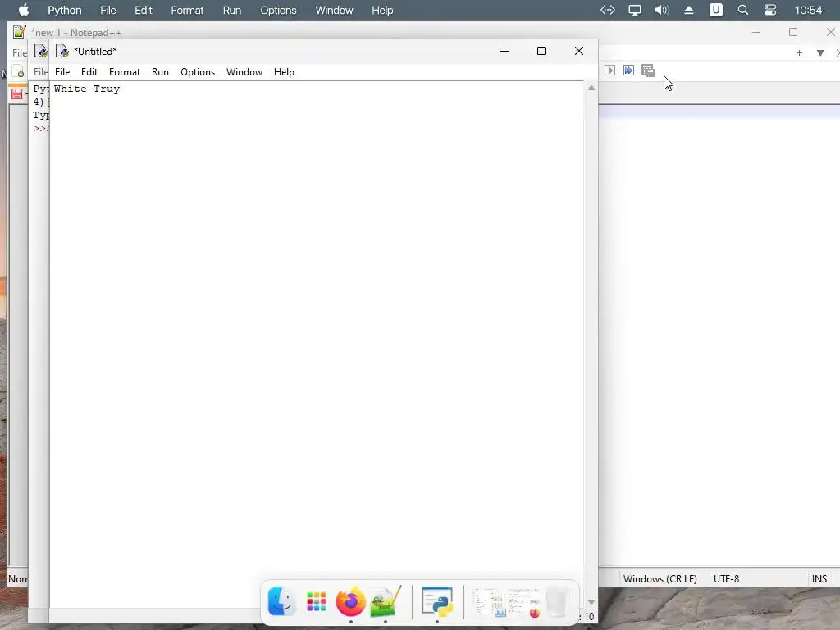Click the Notepad++ app icon in its title bar
Screen dimensions: 840x630
[x=20, y=32]
